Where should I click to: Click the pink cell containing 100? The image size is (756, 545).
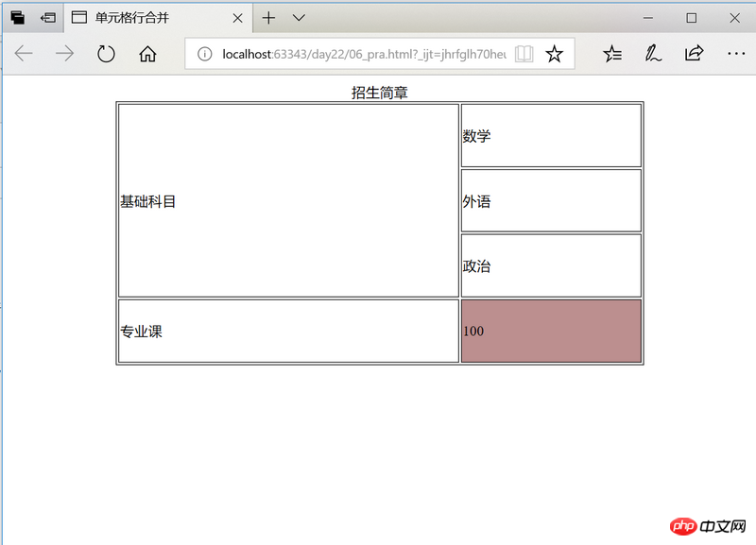click(x=551, y=332)
